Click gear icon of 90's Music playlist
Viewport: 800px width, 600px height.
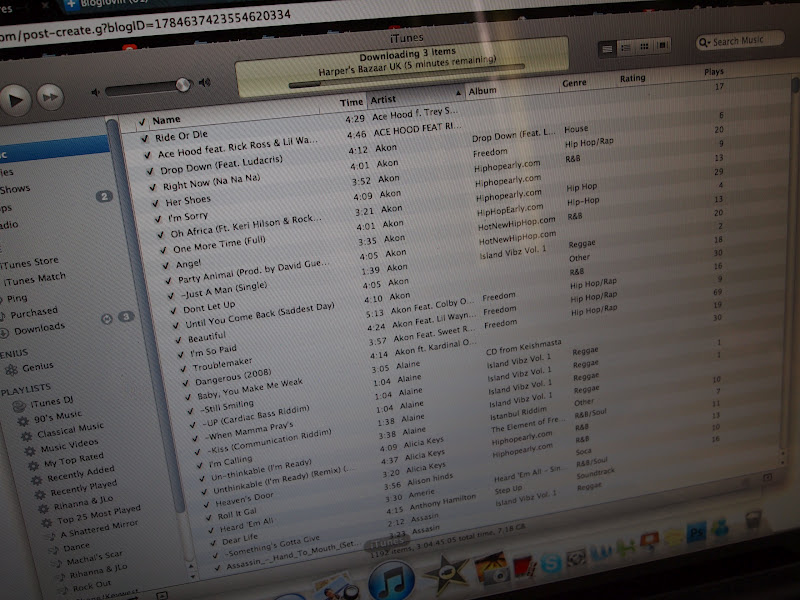coord(23,421)
